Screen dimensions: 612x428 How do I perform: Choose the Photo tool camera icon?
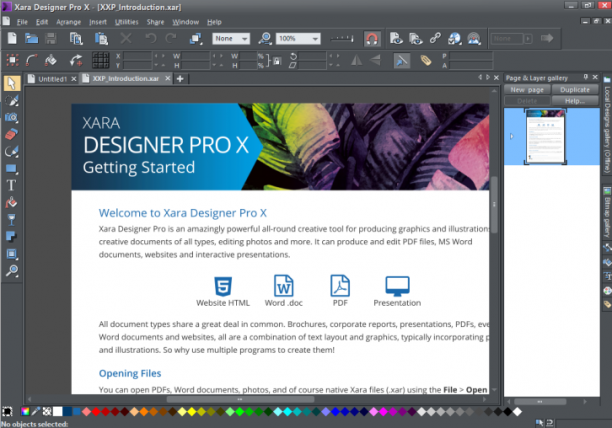pos(11,117)
